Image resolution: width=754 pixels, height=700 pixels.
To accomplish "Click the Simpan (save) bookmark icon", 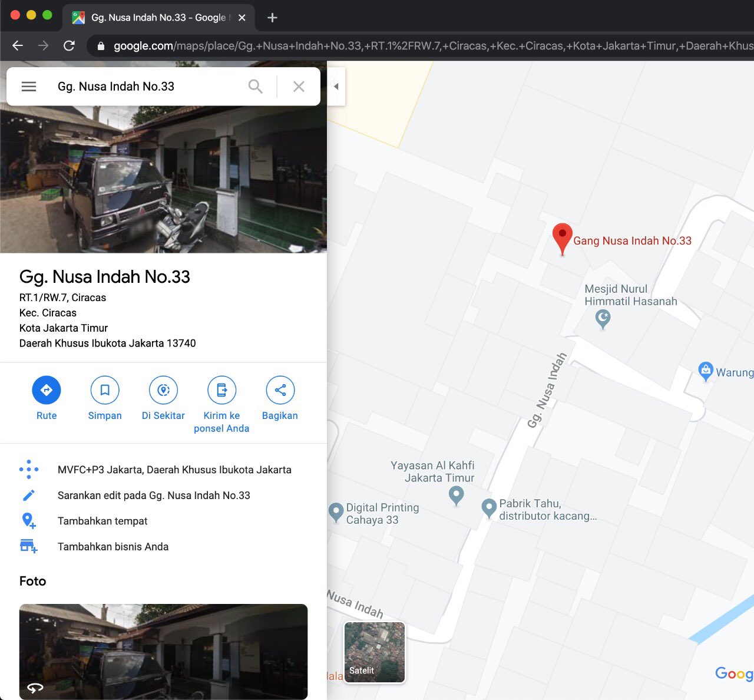I will pyautogui.click(x=105, y=390).
